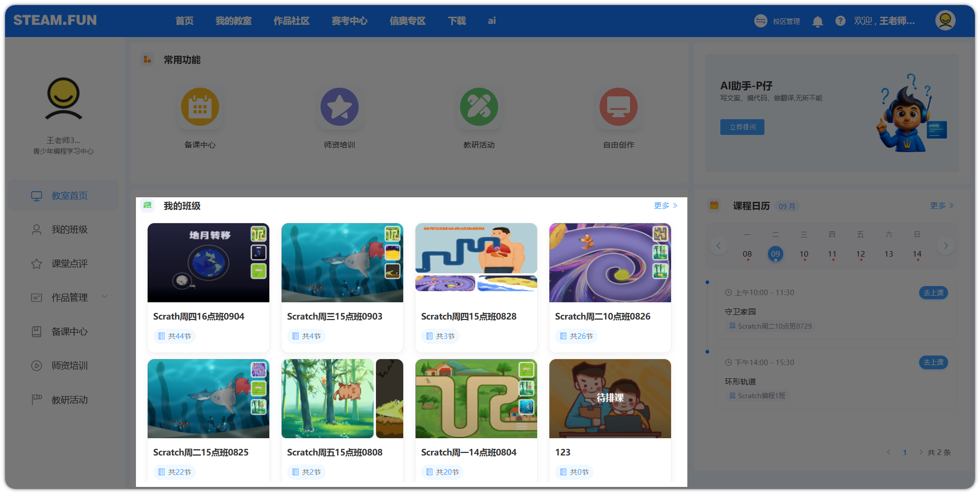Open the 下载 nav tab
Image resolution: width=980 pixels, height=494 pixels.
457,21
